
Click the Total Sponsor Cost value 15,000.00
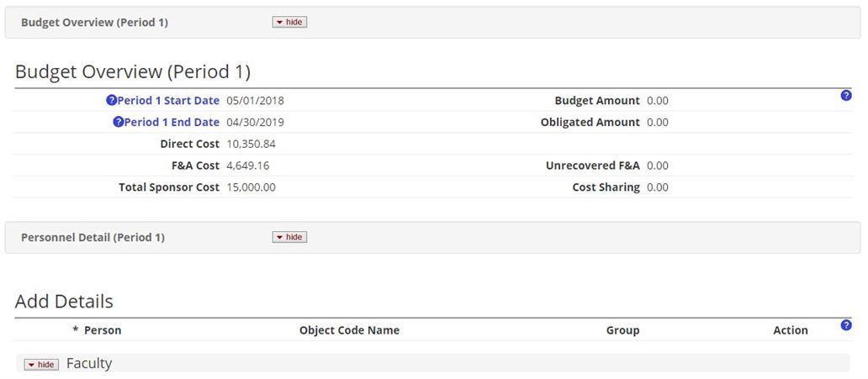point(251,187)
